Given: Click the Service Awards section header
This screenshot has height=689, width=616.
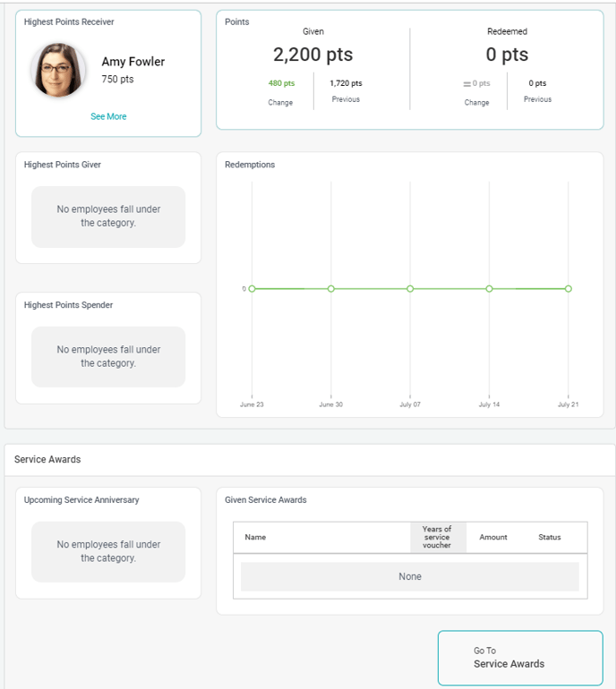Looking at the screenshot, I should 47,459.
